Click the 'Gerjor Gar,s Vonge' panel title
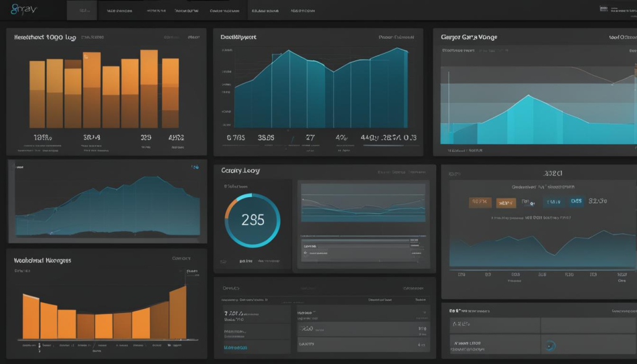This screenshot has height=364, width=637. click(x=469, y=37)
